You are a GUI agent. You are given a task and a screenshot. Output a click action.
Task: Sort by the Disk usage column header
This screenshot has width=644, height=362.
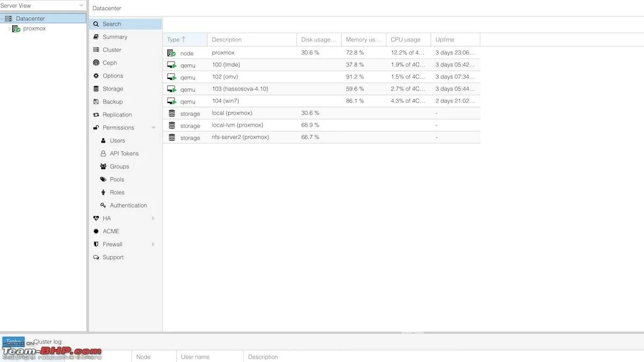[319, 40]
